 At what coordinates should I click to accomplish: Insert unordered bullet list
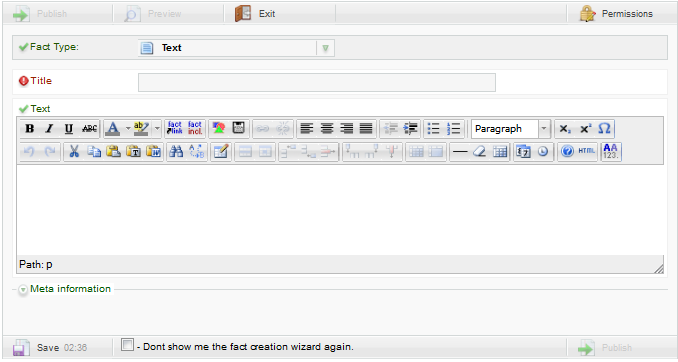coord(433,128)
